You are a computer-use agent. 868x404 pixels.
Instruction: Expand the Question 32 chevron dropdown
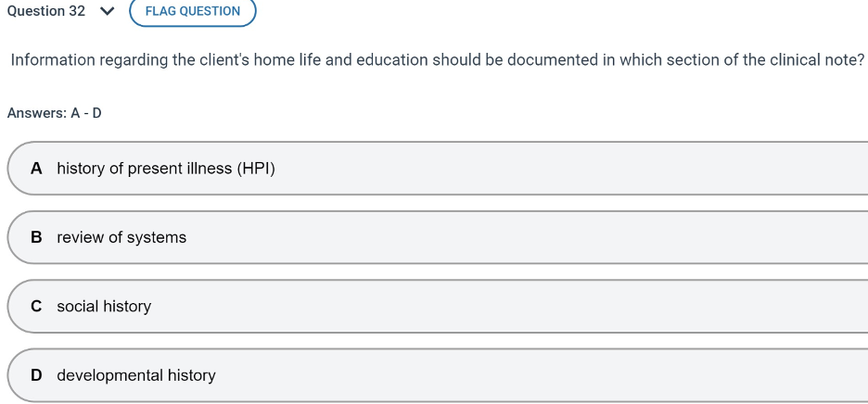[108, 11]
